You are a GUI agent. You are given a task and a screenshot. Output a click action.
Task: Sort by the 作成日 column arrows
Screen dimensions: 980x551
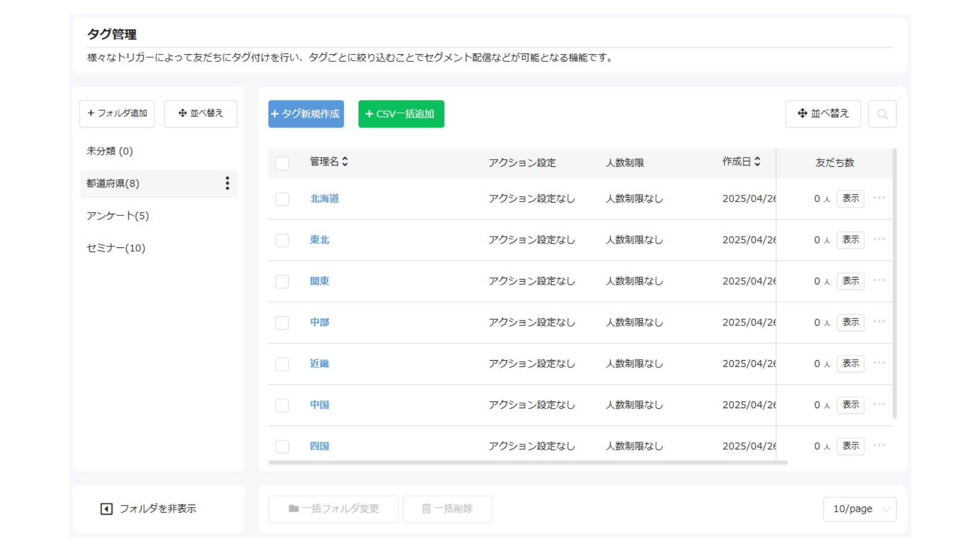click(757, 162)
